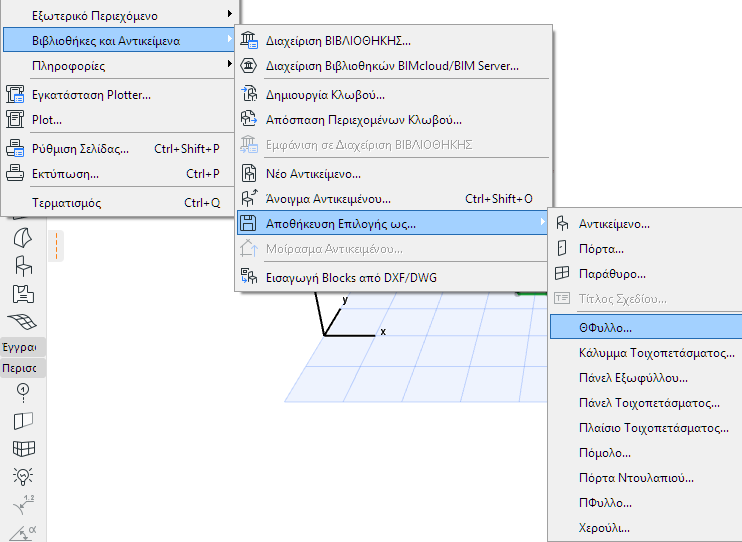Screen dimensions: 742x542
Task: Select Πάνελ Τοιχοπετάσματος in the submenu
Action: pos(646,403)
